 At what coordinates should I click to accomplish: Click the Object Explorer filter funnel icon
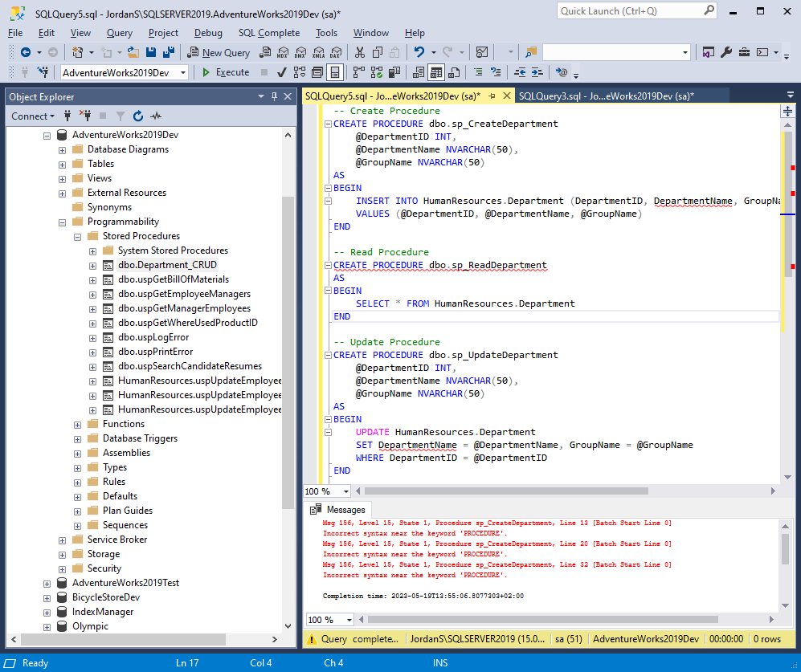[120, 116]
